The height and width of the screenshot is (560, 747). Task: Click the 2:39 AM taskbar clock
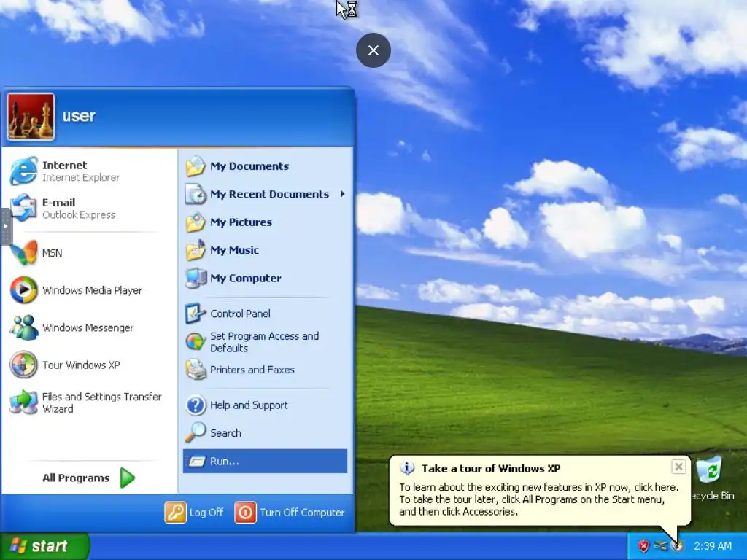712,545
